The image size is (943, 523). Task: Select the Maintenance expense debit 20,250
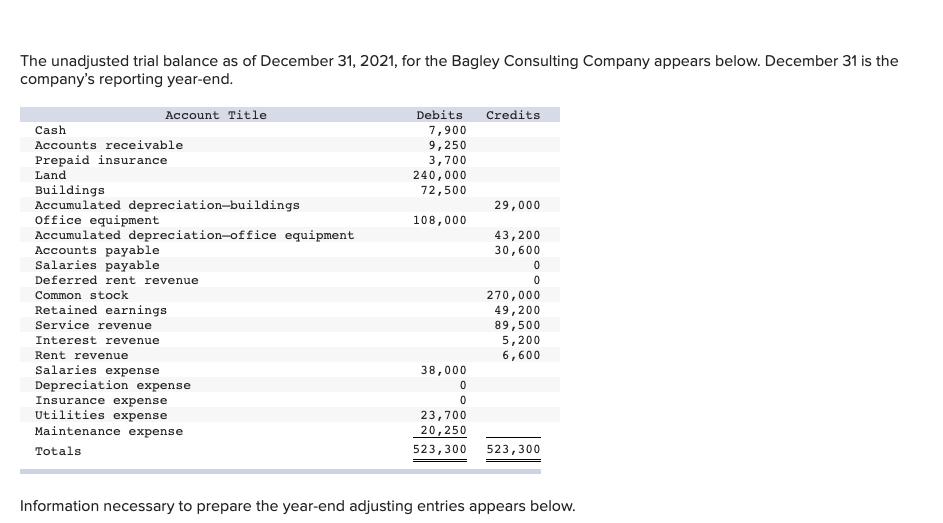[443, 430]
